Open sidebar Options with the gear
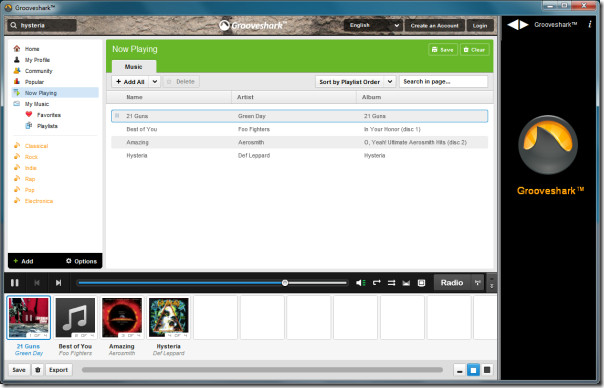Screen dimensions: 604x388 [x=81, y=261]
